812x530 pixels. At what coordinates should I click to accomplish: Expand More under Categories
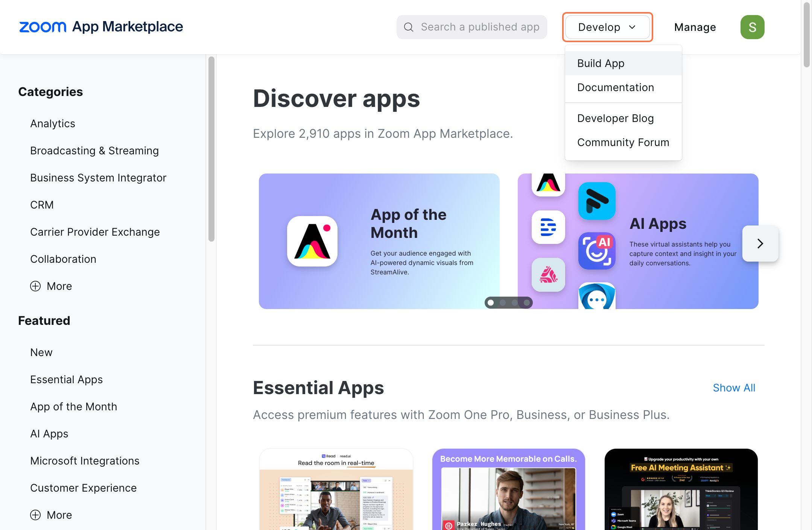(x=51, y=286)
